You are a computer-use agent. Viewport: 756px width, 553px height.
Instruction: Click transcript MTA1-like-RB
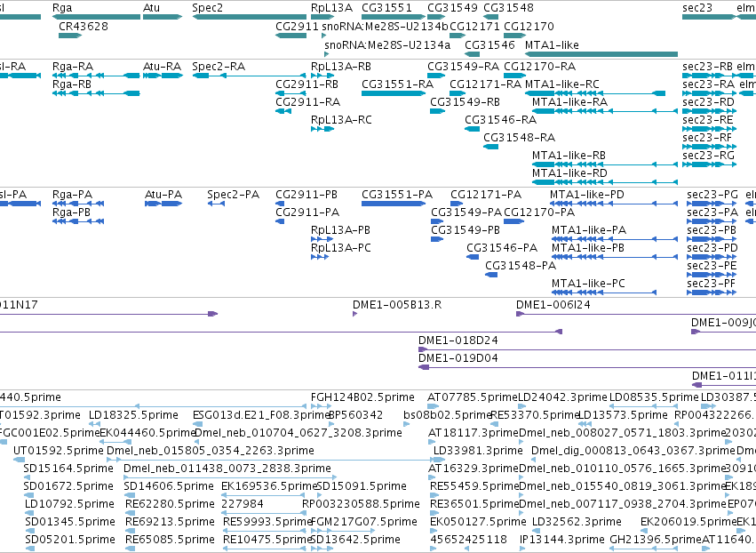(x=605, y=164)
